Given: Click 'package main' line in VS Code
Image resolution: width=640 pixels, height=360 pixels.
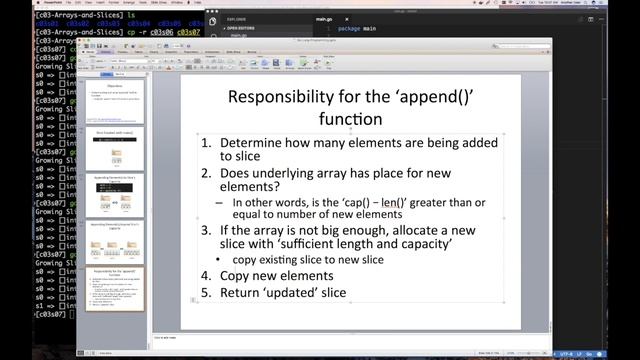Looking at the screenshot, I should [357, 29].
